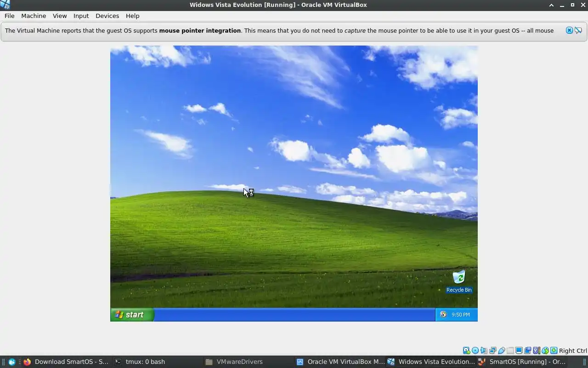588x368 pixels.
Task: Click the Windows XP start button
Action: [132, 315]
